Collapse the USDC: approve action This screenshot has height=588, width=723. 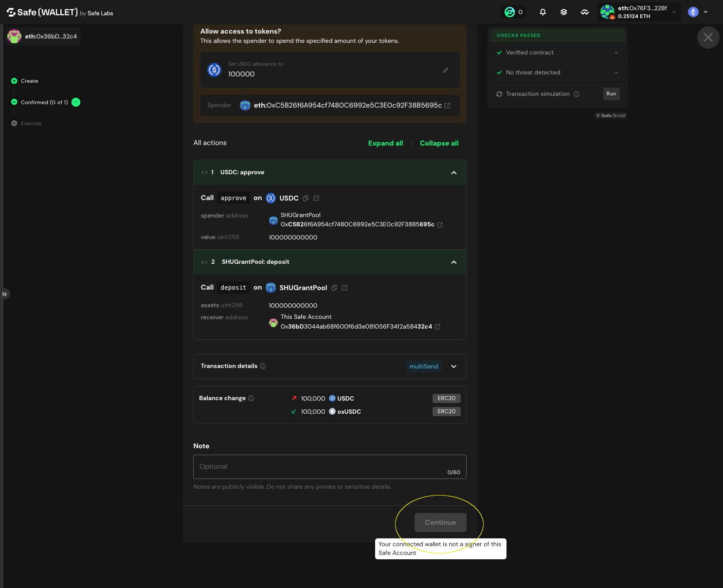[454, 172]
